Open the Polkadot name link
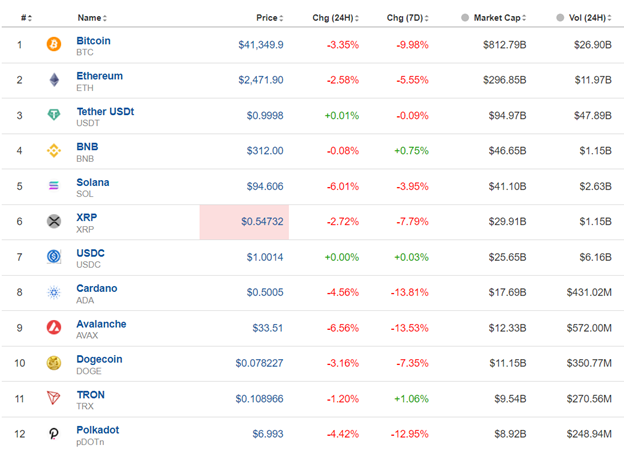Viewport: 624px width, 449px height. [97, 430]
